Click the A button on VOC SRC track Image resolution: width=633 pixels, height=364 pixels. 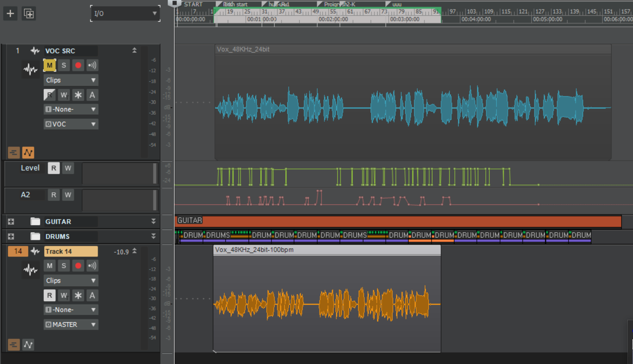[x=92, y=95]
